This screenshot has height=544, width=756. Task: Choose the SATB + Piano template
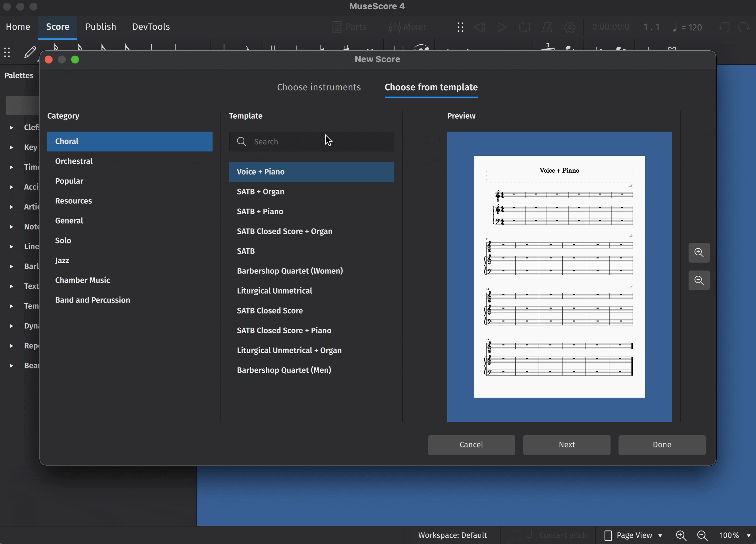coord(311,211)
